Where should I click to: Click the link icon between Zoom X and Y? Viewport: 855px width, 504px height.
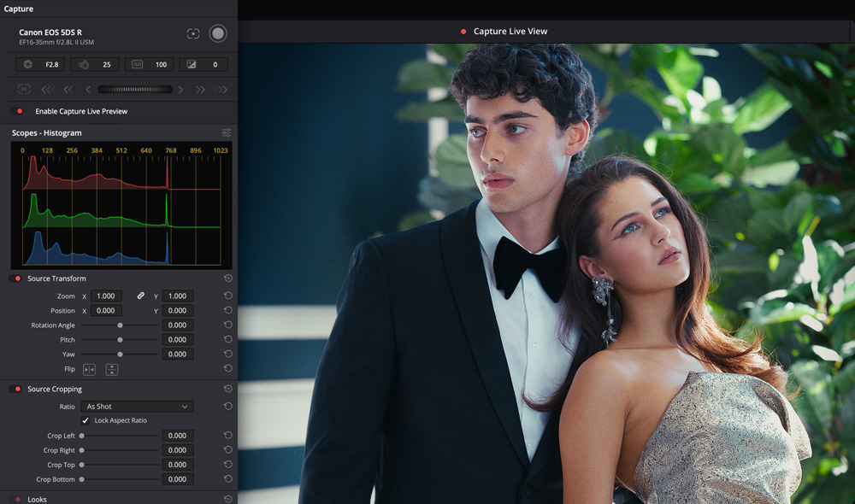(x=141, y=296)
